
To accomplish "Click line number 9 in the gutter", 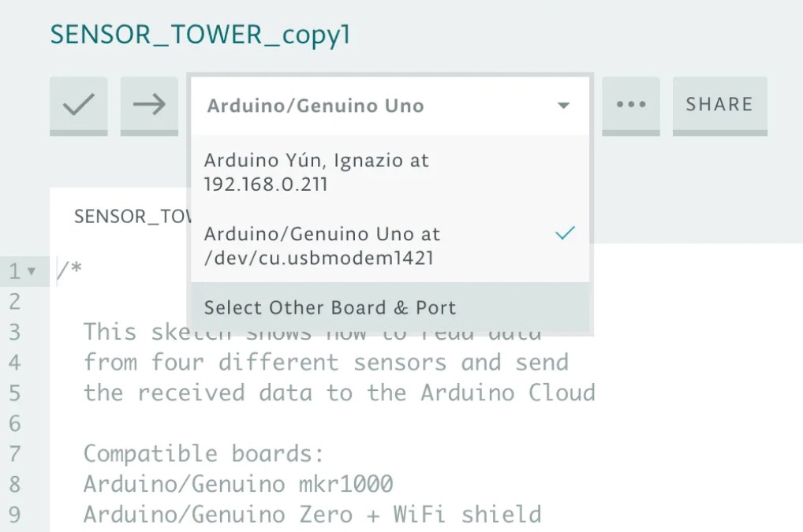I will tap(14, 515).
